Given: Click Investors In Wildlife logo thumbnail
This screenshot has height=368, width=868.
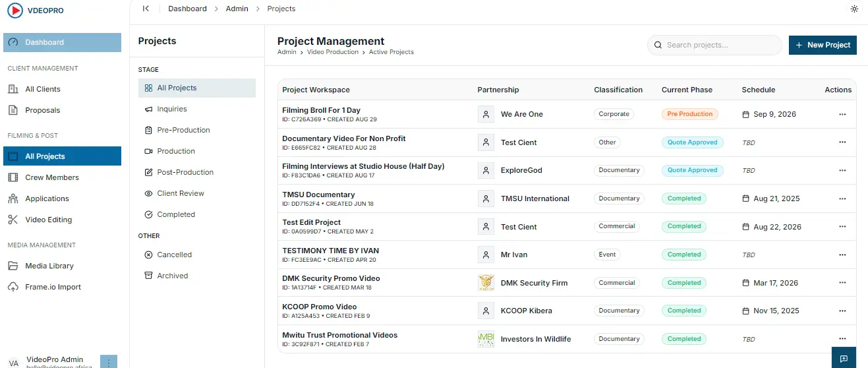Looking at the screenshot, I should point(486,339).
